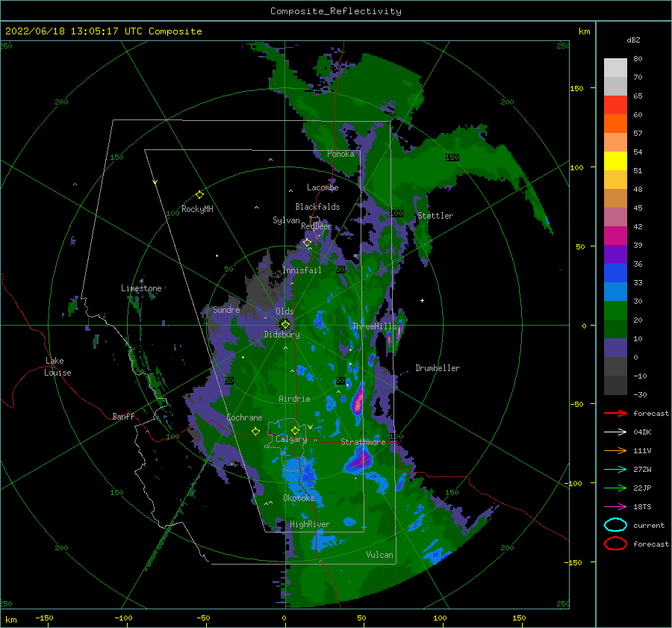Viewport: 672px width, 628px height.
Task: Click the Okotoks town label
Action: point(299,497)
